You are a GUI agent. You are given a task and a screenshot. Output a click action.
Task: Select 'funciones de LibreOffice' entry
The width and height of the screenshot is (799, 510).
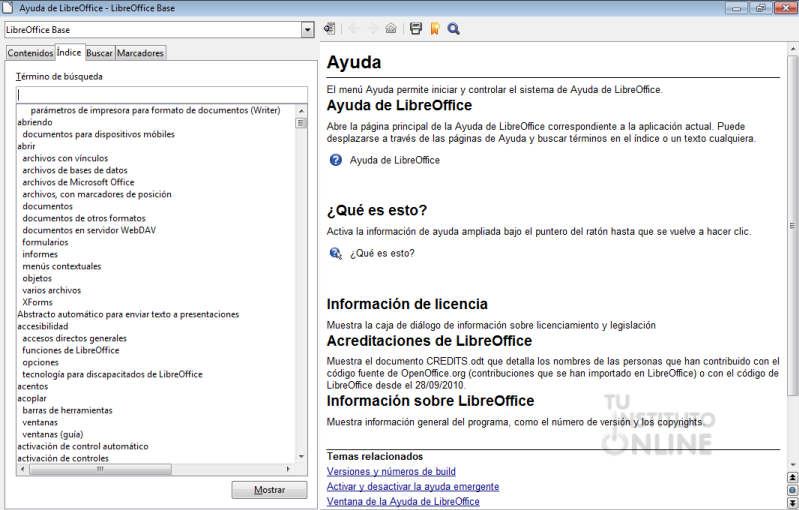[x=71, y=351]
